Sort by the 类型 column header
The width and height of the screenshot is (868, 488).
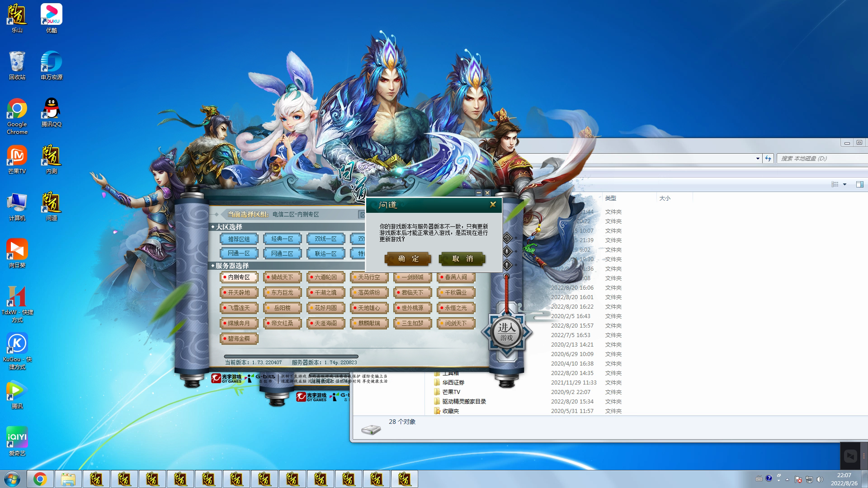[629, 198]
